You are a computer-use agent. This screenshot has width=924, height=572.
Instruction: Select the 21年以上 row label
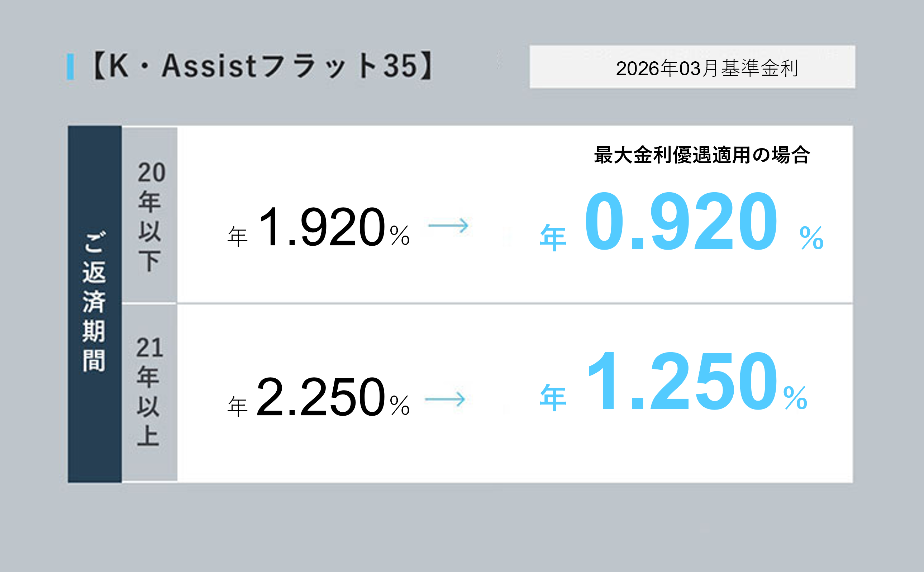tap(149, 391)
